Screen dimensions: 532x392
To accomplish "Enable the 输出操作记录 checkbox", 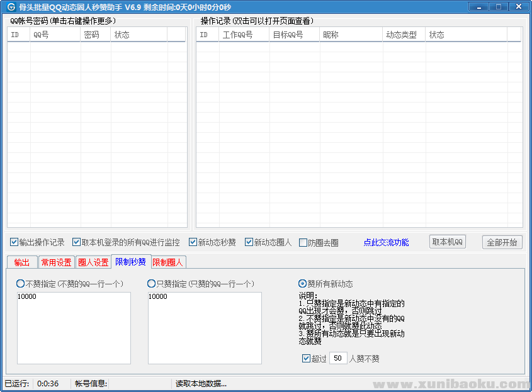I will (14, 242).
